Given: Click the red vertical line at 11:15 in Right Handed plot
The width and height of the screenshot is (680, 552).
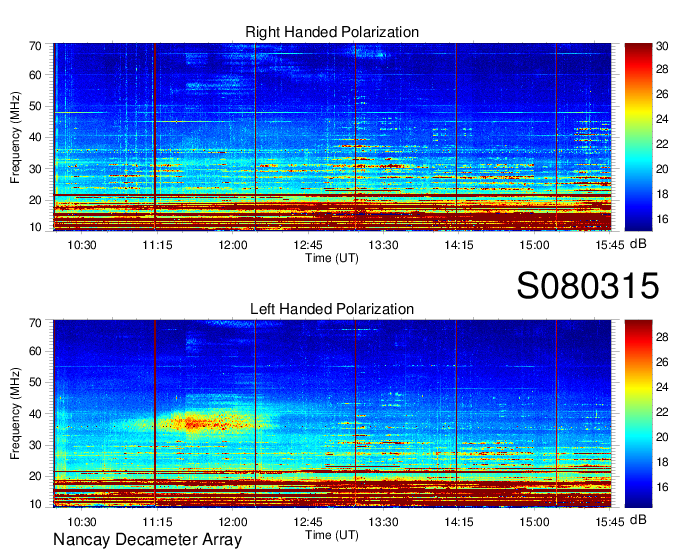Looking at the screenshot, I should point(155,137).
